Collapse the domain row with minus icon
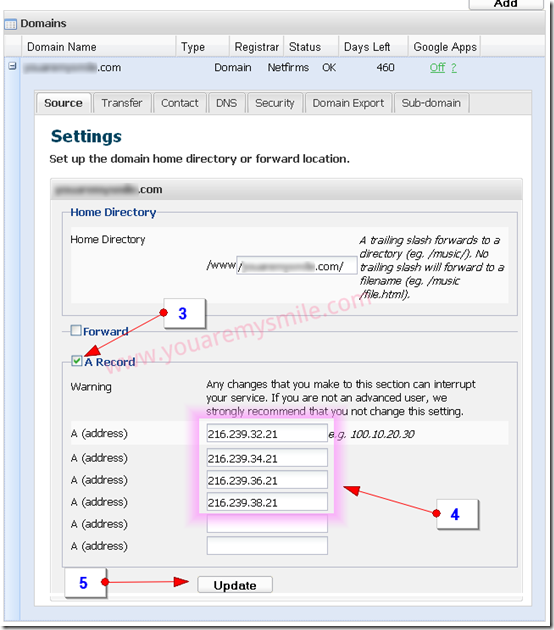 point(12,65)
